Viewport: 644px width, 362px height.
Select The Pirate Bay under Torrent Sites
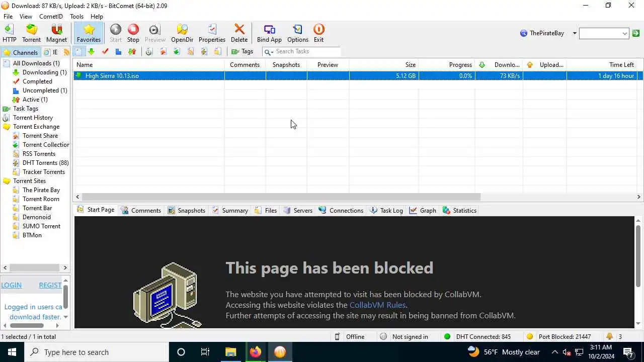(x=41, y=190)
